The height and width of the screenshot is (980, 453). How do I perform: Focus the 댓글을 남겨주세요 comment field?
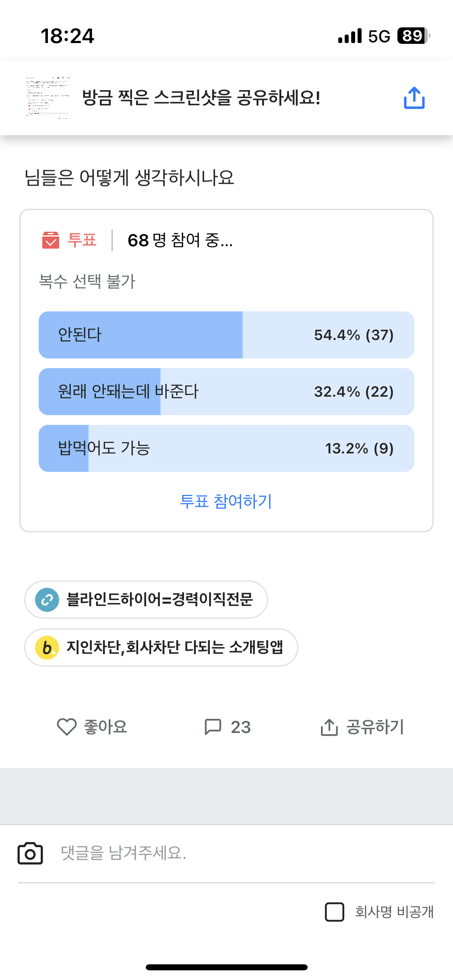tap(242, 853)
